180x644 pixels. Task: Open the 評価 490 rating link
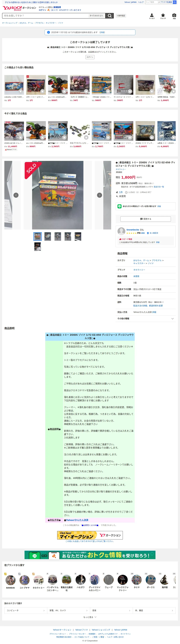pos(141,233)
